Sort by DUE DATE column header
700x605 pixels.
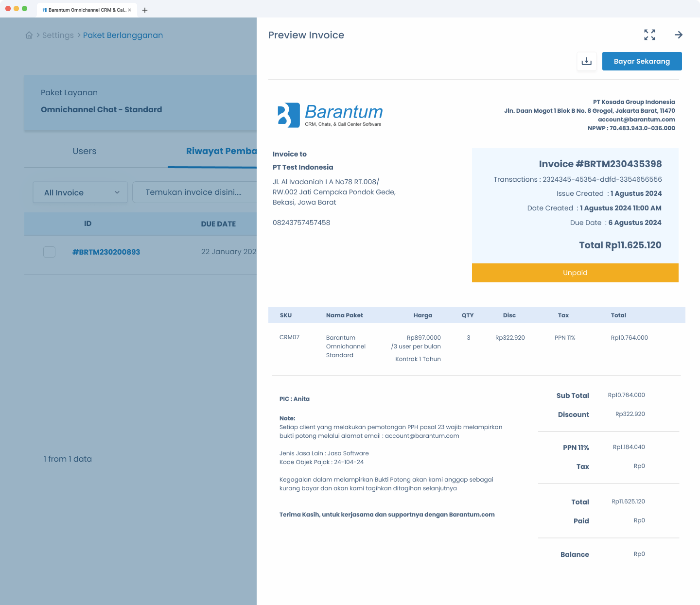coord(218,224)
